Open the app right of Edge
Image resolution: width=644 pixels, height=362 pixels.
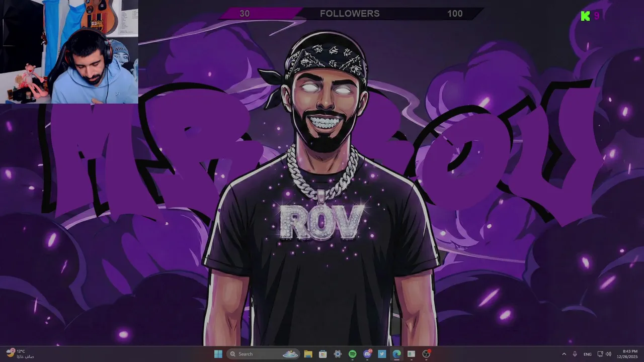tap(411, 354)
